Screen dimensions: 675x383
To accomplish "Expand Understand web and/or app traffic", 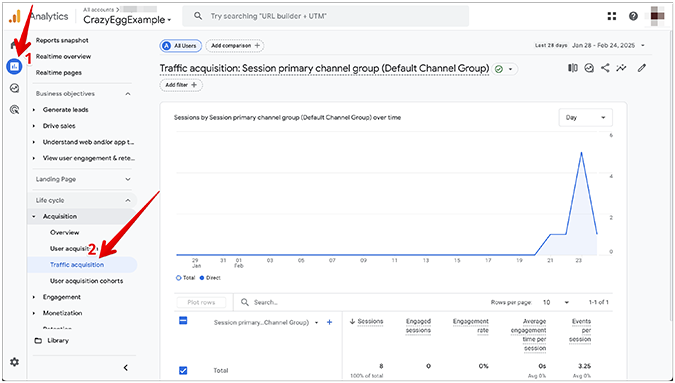I will point(34,142).
